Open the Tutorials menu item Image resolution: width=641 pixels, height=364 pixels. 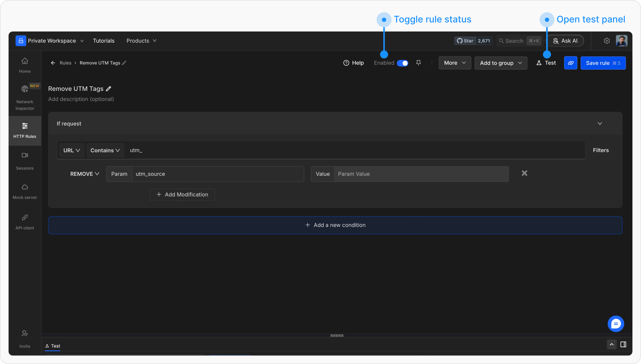coord(104,41)
